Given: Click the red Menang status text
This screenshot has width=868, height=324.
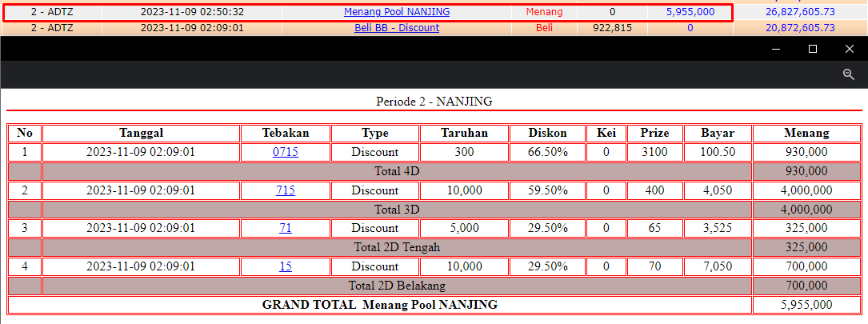Looking at the screenshot, I should (544, 12).
